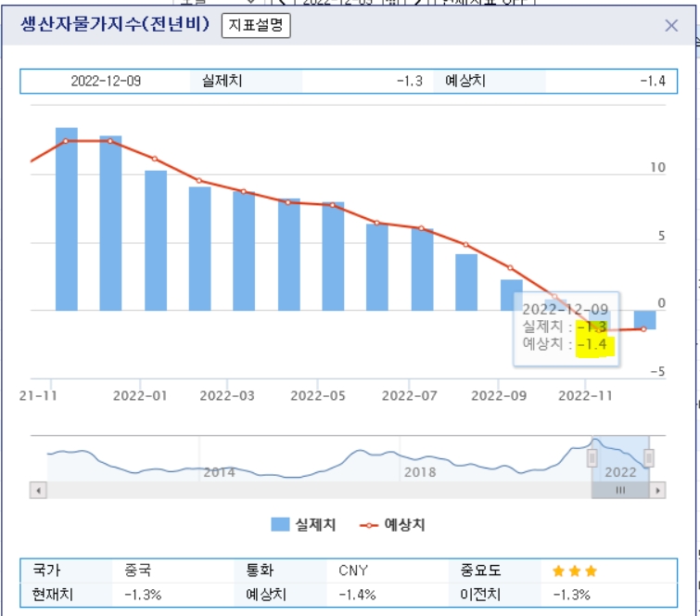Click the navigator scrollbar left arrow
The height and width of the screenshot is (616, 700).
coord(38,491)
